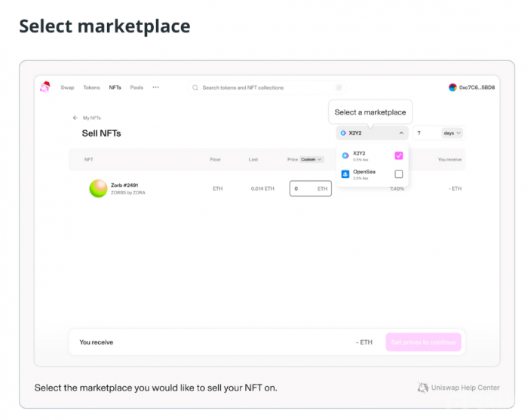Check the OpenSea marketplace checkbox
Viewport: 528px width, 420px height.
[x=399, y=174]
